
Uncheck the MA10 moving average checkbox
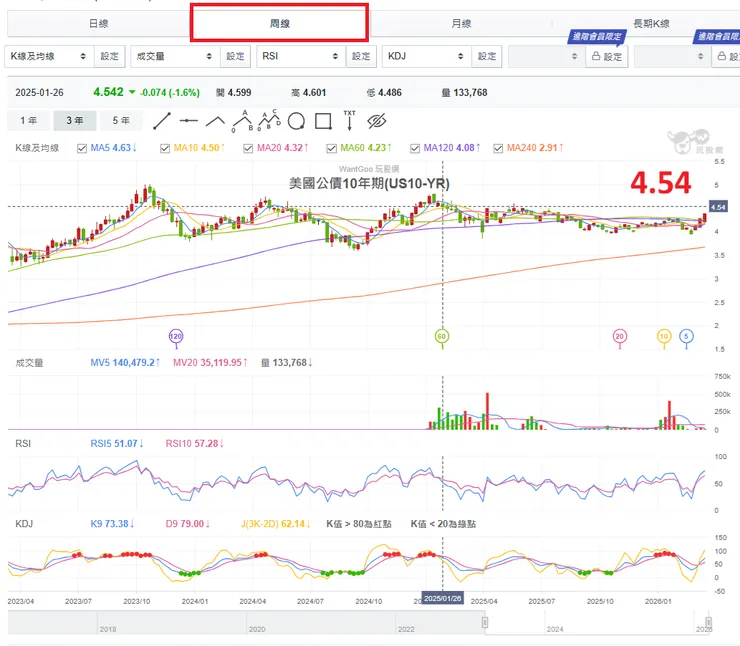click(165, 148)
